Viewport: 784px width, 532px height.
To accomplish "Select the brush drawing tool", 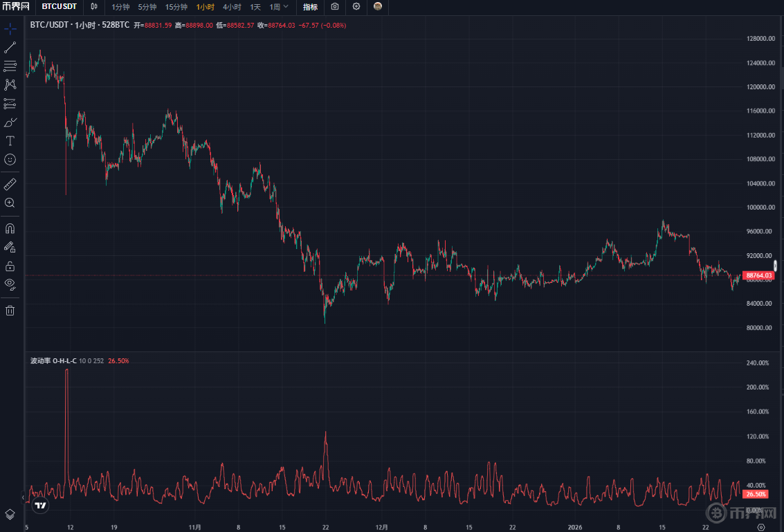I will [10, 122].
